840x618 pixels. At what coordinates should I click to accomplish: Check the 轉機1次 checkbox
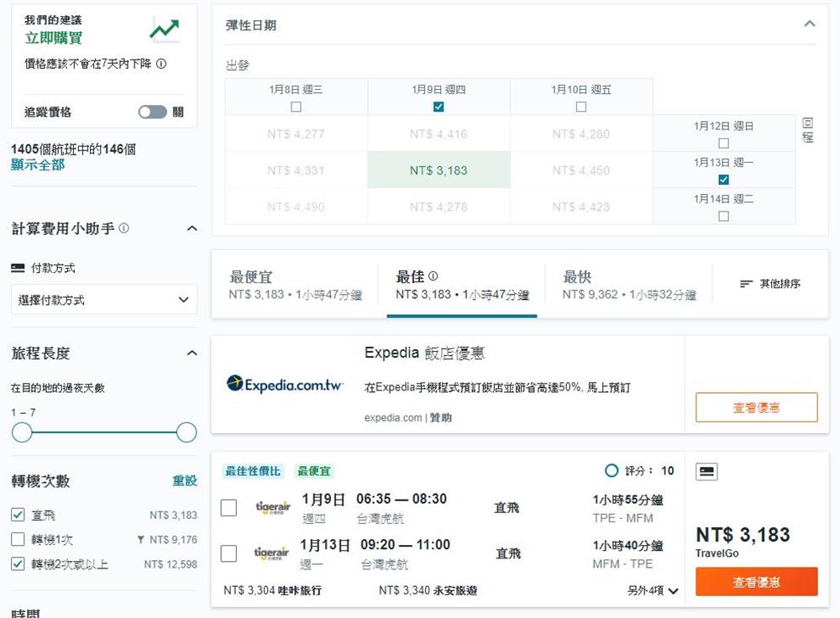(18, 539)
